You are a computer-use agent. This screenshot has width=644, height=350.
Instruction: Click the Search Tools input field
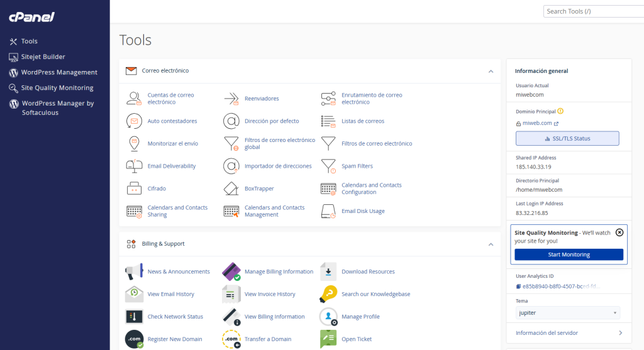pyautogui.click(x=594, y=11)
